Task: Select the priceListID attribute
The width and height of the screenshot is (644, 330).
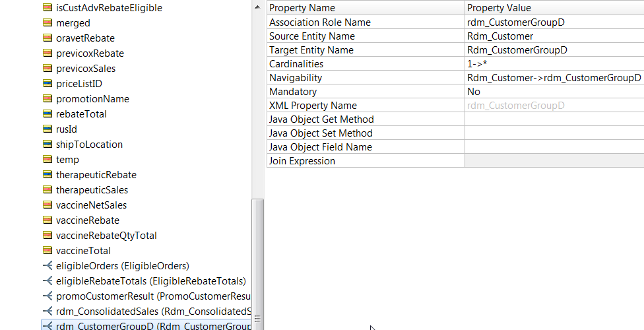Action: (x=79, y=84)
